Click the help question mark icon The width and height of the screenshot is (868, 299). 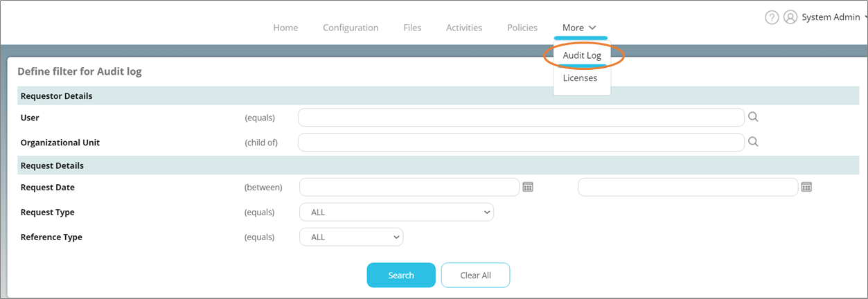(772, 18)
